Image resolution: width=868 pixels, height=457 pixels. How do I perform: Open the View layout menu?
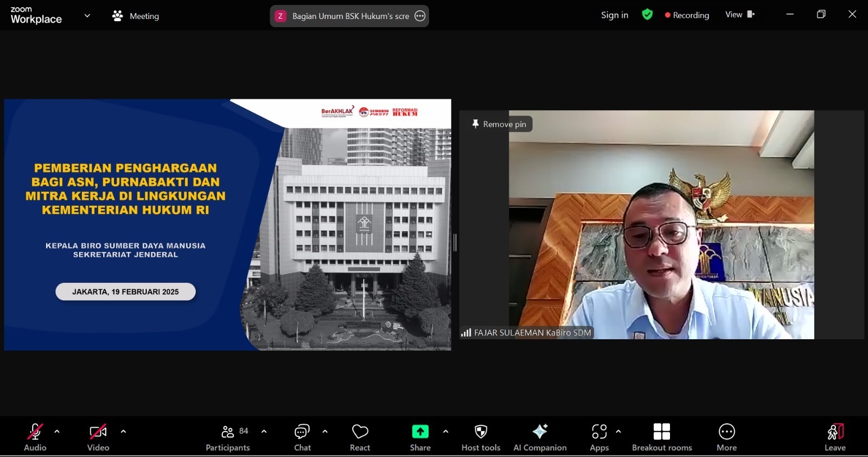(x=740, y=15)
